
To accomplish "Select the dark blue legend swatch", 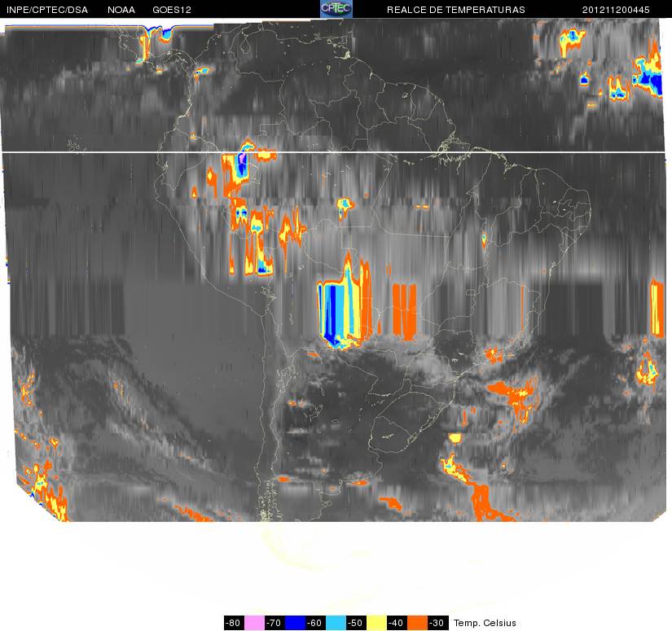I will [295, 623].
